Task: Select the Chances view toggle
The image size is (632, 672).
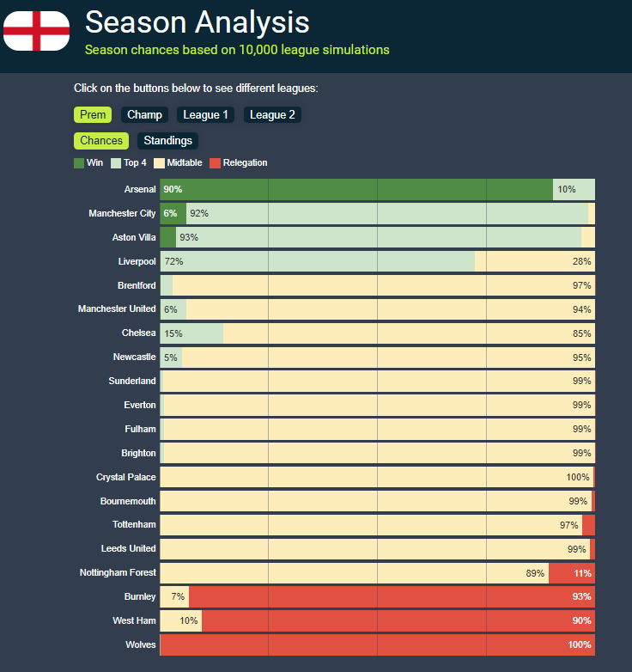Action: (101, 141)
